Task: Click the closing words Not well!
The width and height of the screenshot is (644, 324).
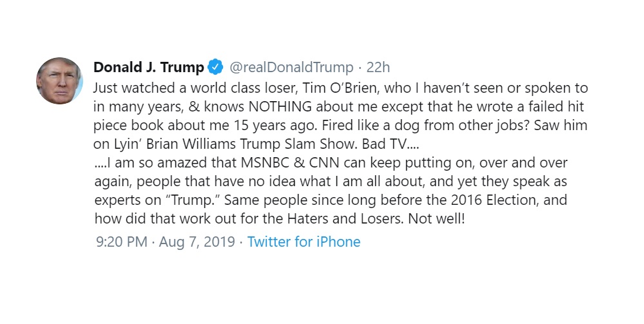Action: [436, 219]
